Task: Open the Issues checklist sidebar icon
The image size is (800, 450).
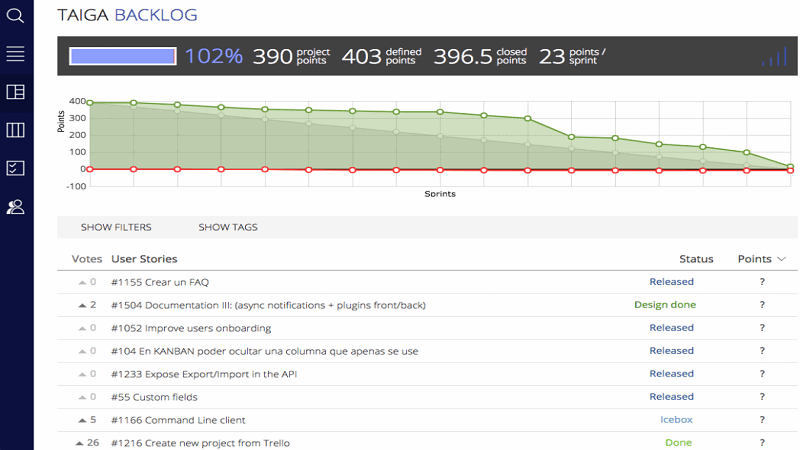Action: [15, 168]
